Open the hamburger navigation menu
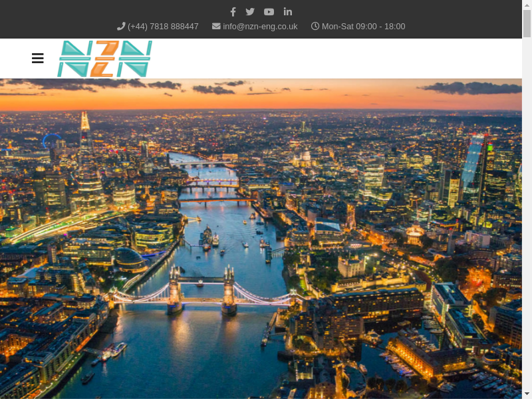The image size is (532, 399). [x=38, y=59]
